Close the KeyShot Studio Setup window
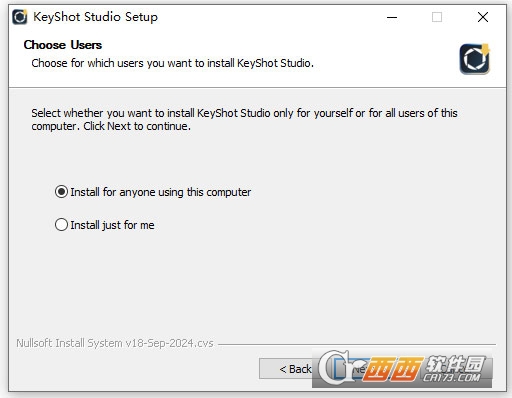The width and height of the screenshot is (512, 398). coord(483,17)
